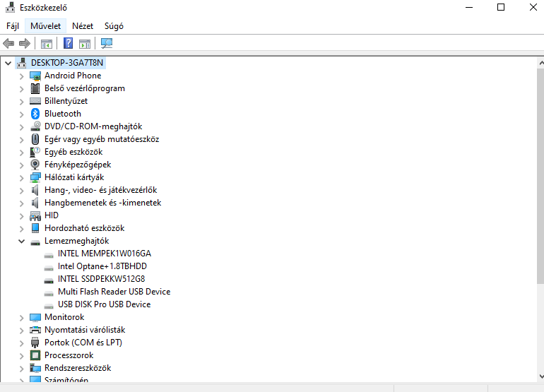The width and height of the screenshot is (544, 392).
Task: Expand the Monitorok category
Action: click(x=21, y=318)
